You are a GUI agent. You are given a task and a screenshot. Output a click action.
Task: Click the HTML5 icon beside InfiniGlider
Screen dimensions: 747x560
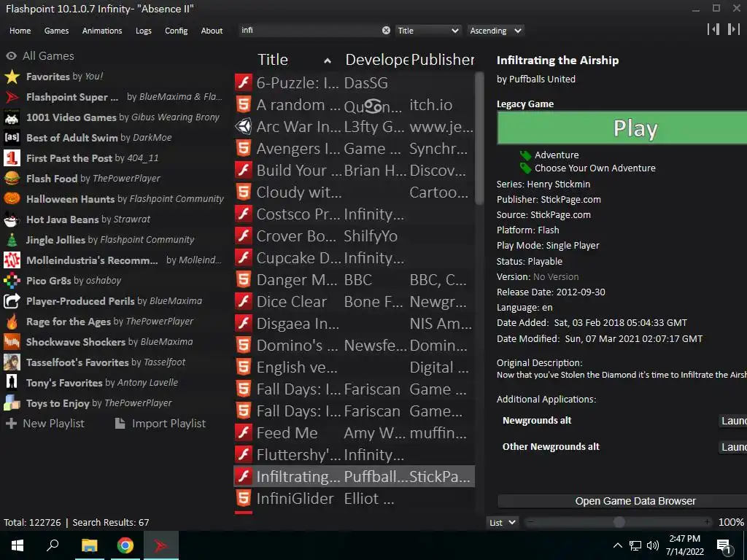(244, 499)
